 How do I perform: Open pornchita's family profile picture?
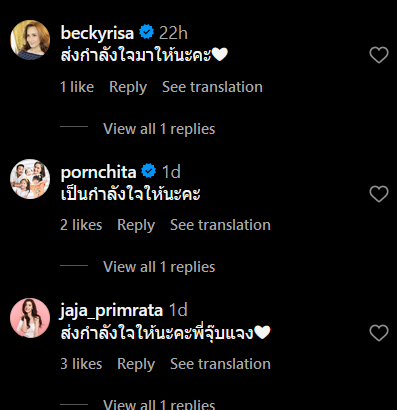[30, 179]
